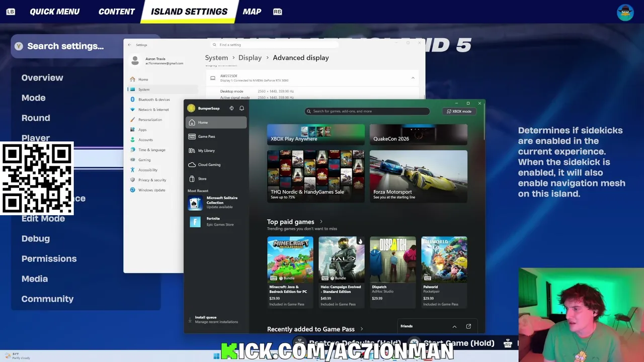Open Microsoft Solitaire Collection from Most Recent
644x362 pixels.
click(x=216, y=202)
